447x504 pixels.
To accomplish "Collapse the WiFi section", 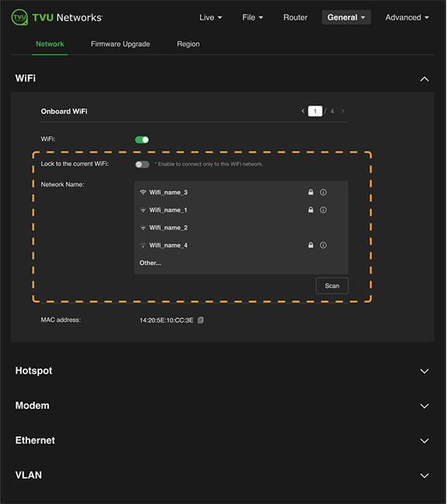I will click(x=424, y=79).
